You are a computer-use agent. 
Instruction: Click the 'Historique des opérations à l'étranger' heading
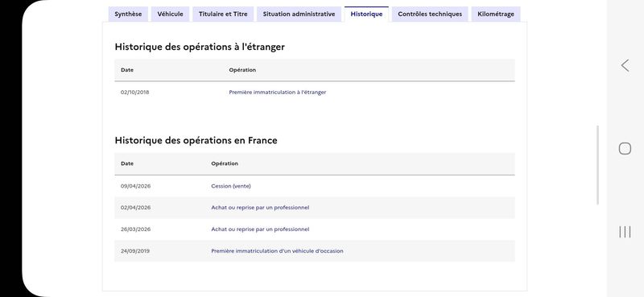pyautogui.click(x=200, y=47)
